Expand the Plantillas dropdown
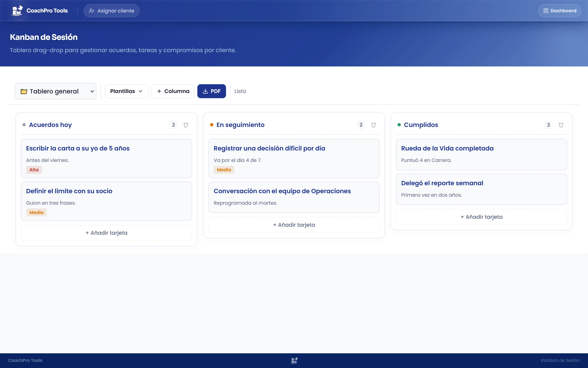 (x=127, y=91)
